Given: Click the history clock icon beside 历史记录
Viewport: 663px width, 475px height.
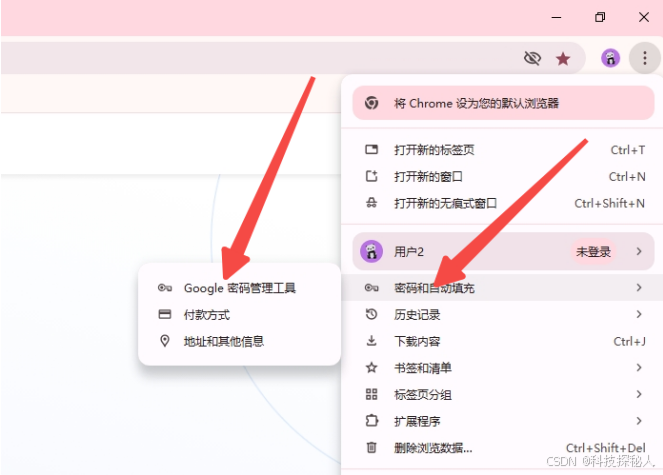Looking at the screenshot, I should point(371,314).
